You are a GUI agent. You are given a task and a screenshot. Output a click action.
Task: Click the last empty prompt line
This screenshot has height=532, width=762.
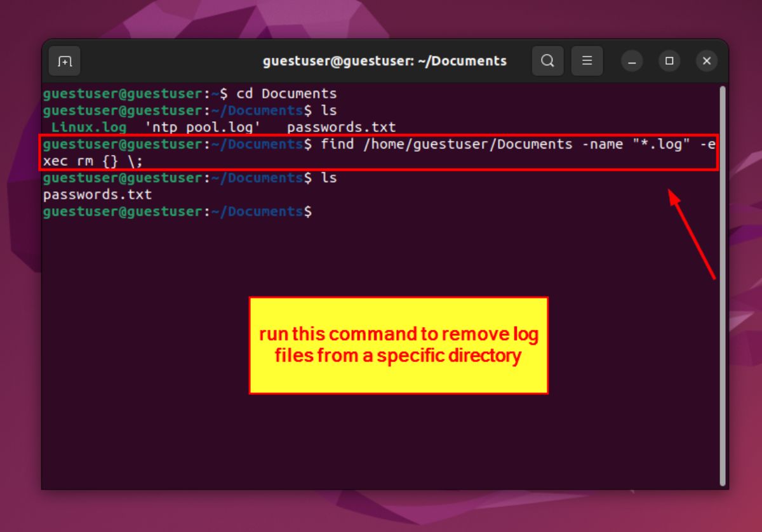point(178,211)
